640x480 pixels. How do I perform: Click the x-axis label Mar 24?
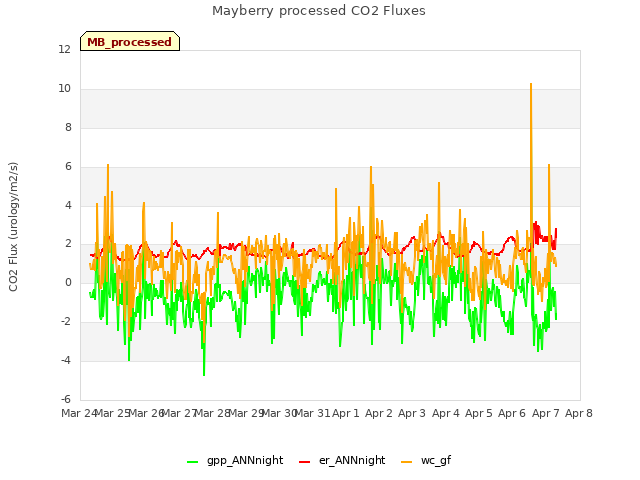pyautogui.click(x=79, y=413)
